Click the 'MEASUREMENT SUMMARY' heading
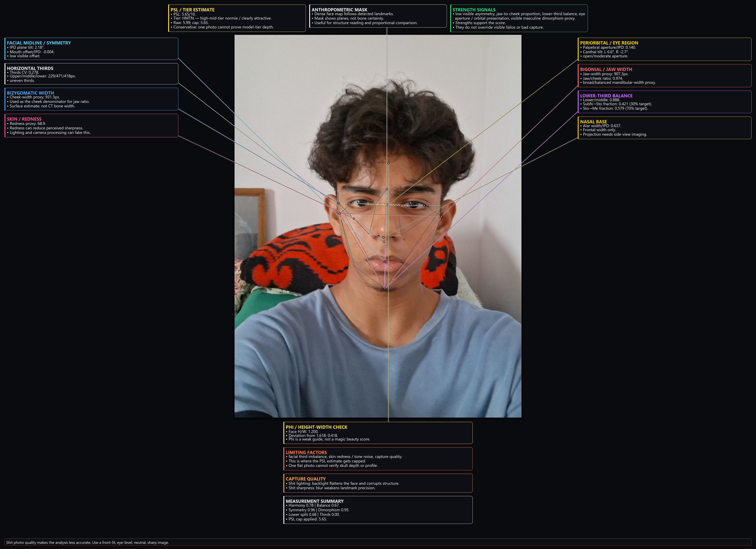The height and width of the screenshot is (549, 756). point(315,501)
